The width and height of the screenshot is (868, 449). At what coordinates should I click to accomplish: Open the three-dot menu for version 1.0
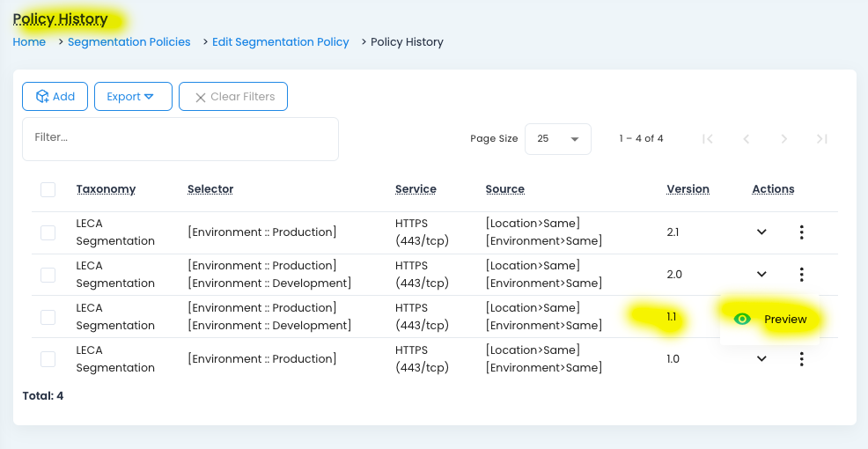pos(801,359)
